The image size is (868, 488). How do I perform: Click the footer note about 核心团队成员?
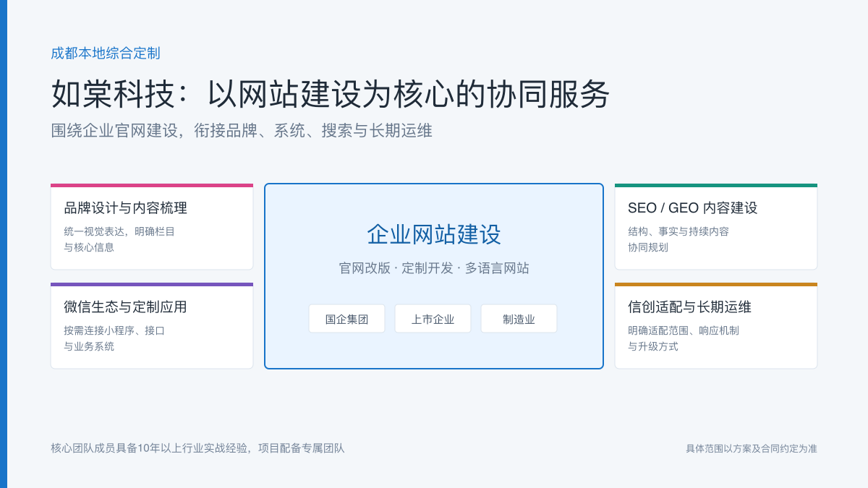pyautogui.click(x=197, y=448)
